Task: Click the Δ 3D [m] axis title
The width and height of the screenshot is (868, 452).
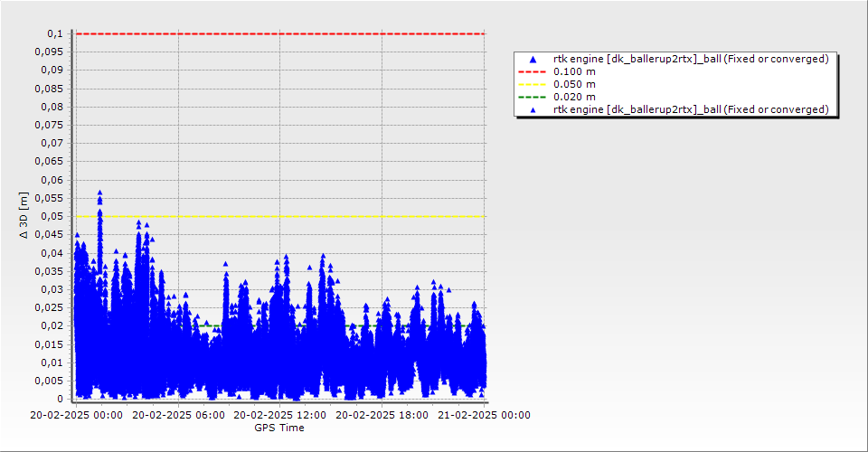Action: coord(24,216)
